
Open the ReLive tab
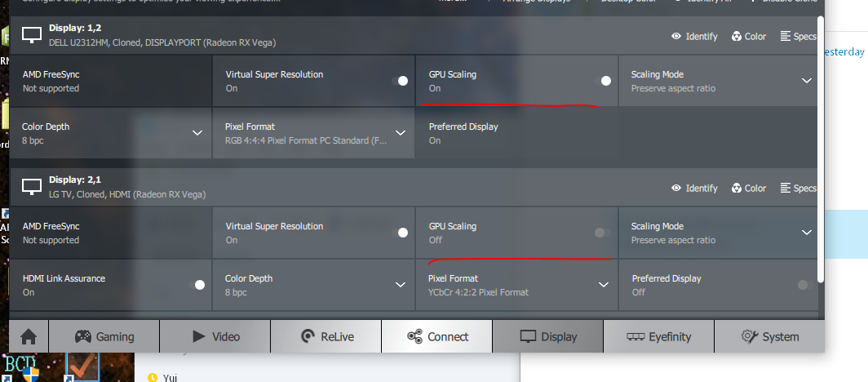coord(325,336)
